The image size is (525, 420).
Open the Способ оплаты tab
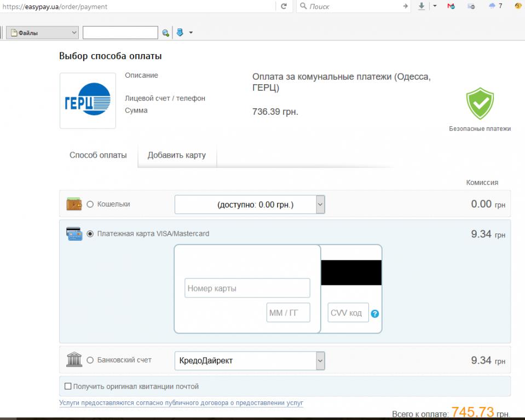pyautogui.click(x=98, y=155)
